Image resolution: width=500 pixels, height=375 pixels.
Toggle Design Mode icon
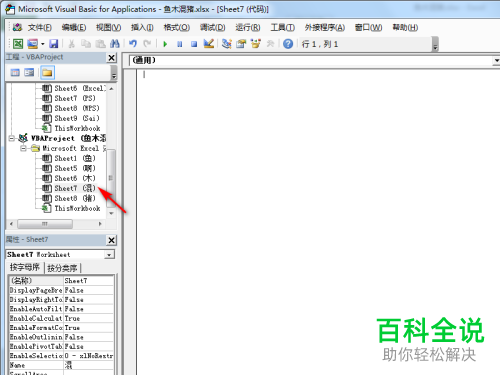tap(209, 44)
